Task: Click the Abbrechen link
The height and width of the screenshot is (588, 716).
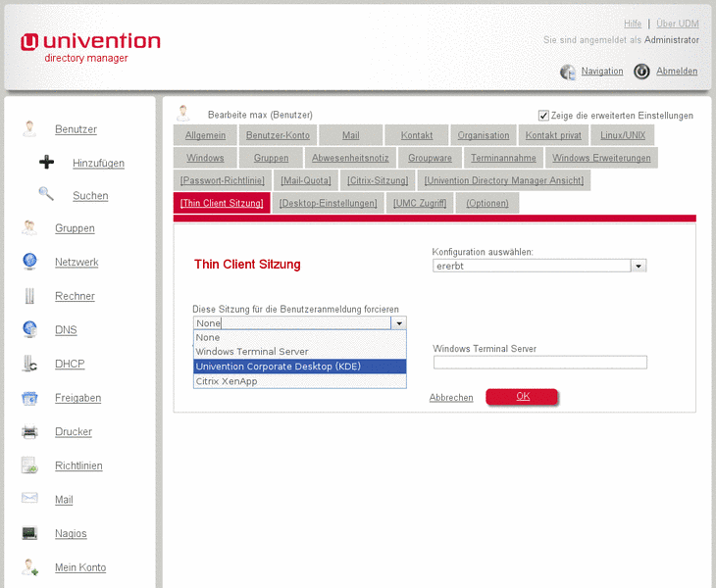Action: [451, 398]
